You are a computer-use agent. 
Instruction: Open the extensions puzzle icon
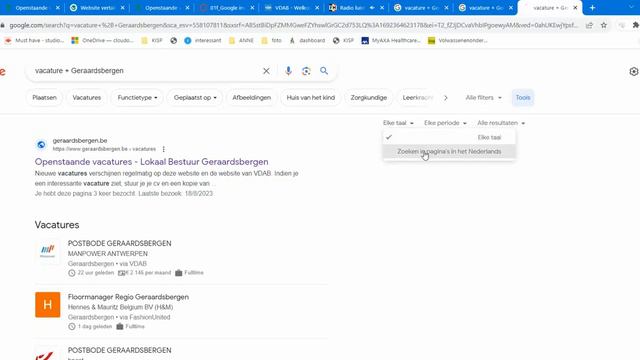click(x=636, y=25)
